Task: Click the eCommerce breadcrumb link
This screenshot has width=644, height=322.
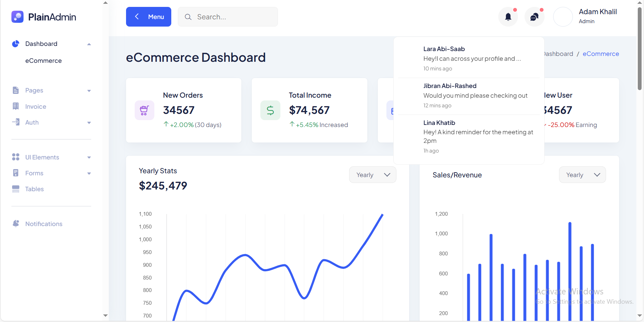Action: pos(600,54)
